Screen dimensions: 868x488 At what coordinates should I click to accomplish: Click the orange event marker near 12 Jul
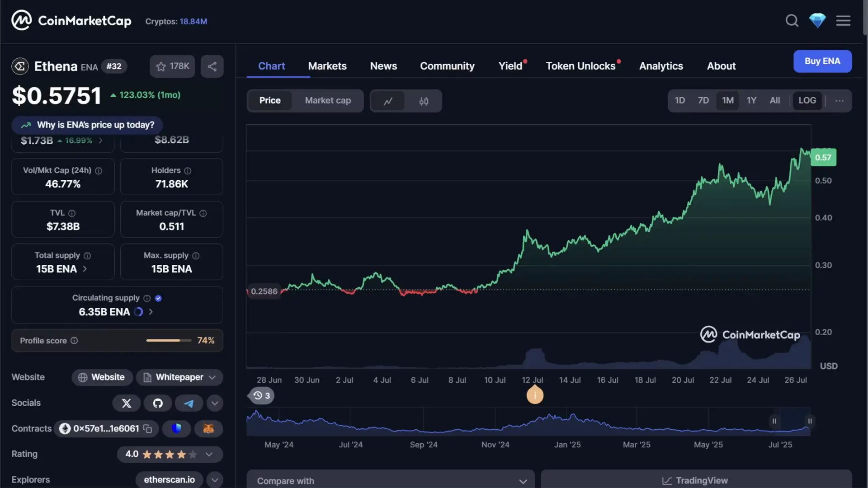pyautogui.click(x=535, y=395)
